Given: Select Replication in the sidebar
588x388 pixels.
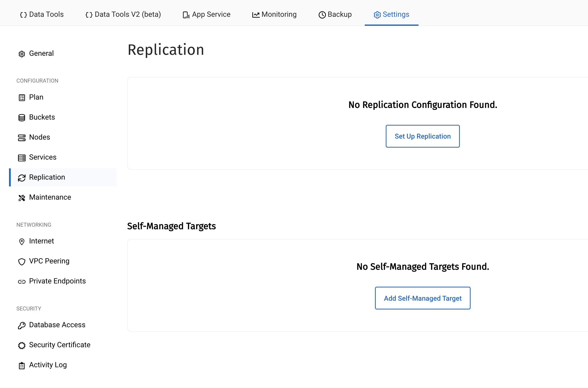Looking at the screenshot, I should point(63,177).
